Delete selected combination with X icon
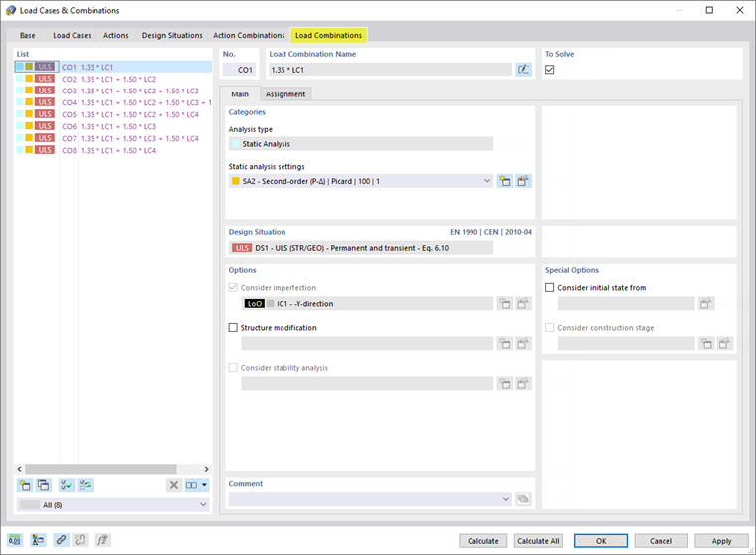This screenshot has width=756, height=555. (x=174, y=485)
